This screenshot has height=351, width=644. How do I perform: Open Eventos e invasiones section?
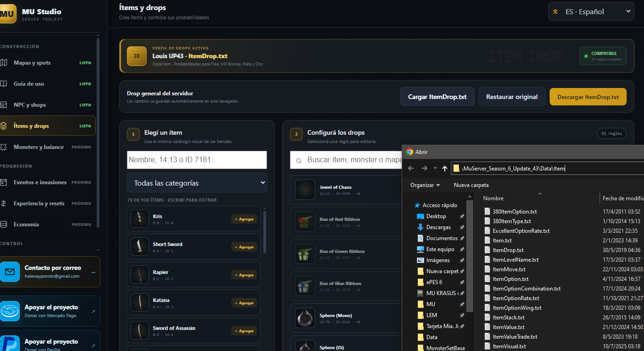coord(48,182)
